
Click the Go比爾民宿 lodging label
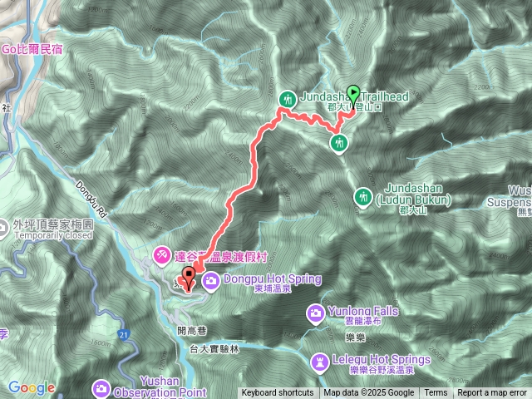coord(32,50)
